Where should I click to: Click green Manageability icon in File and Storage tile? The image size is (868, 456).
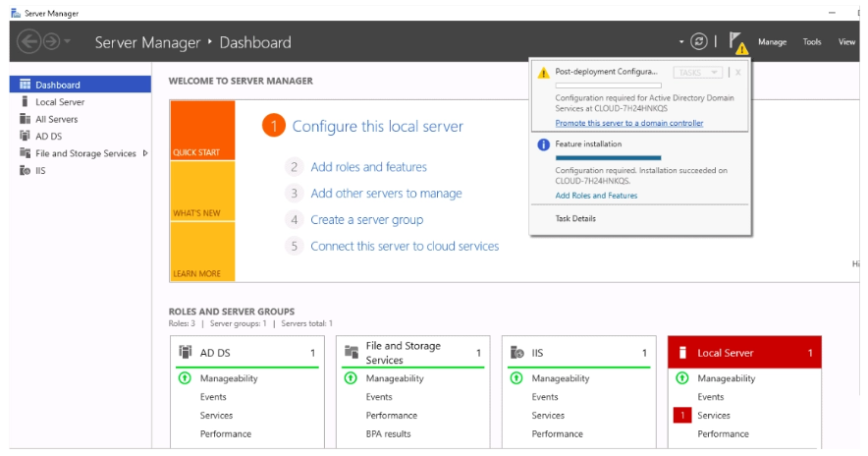tap(351, 378)
